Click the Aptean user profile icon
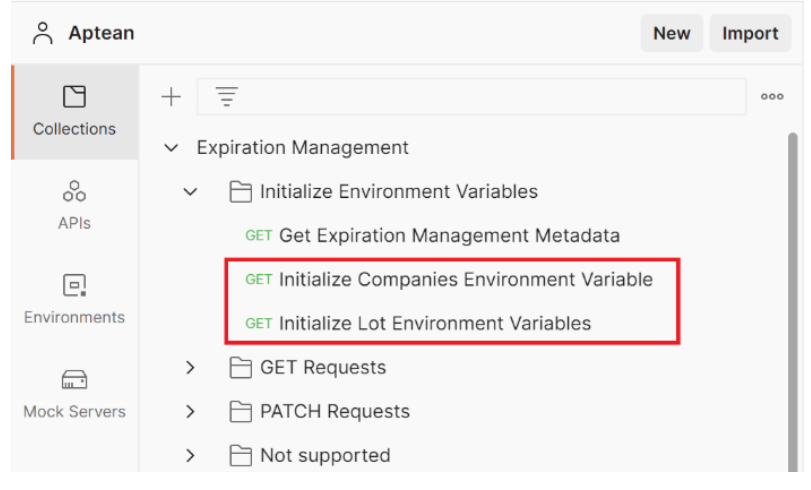 [x=42, y=33]
